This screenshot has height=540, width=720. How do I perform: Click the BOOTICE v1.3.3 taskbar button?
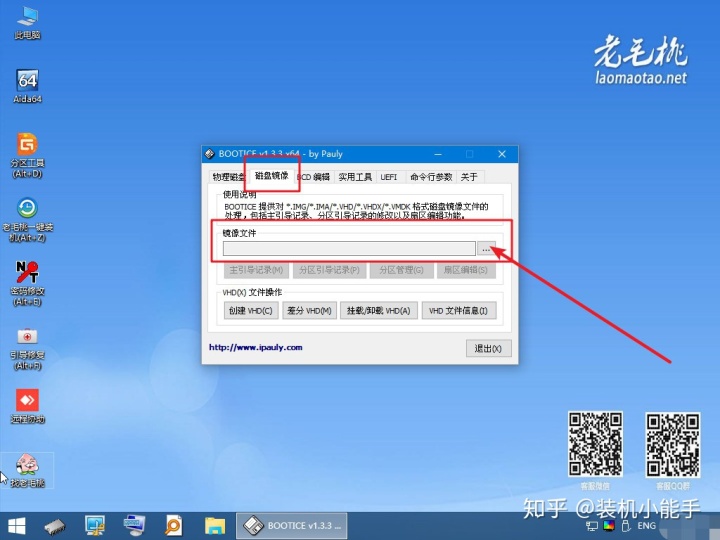pyautogui.click(x=292, y=526)
